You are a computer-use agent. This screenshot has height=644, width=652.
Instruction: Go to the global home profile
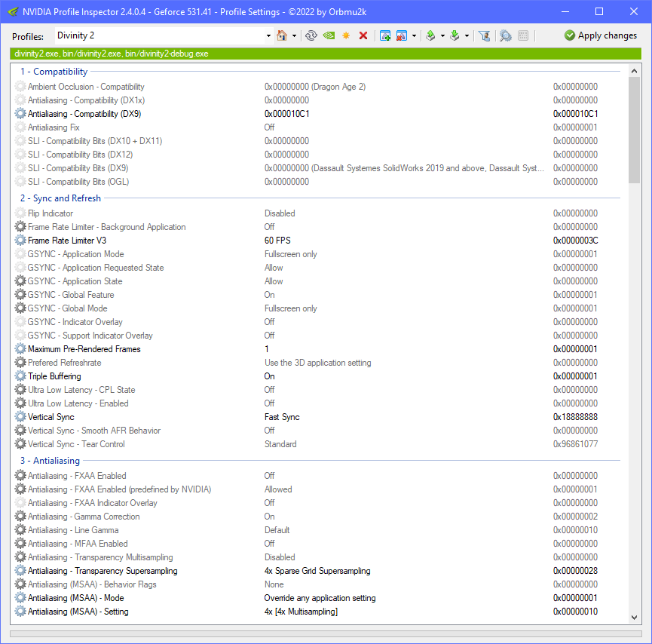282,35
